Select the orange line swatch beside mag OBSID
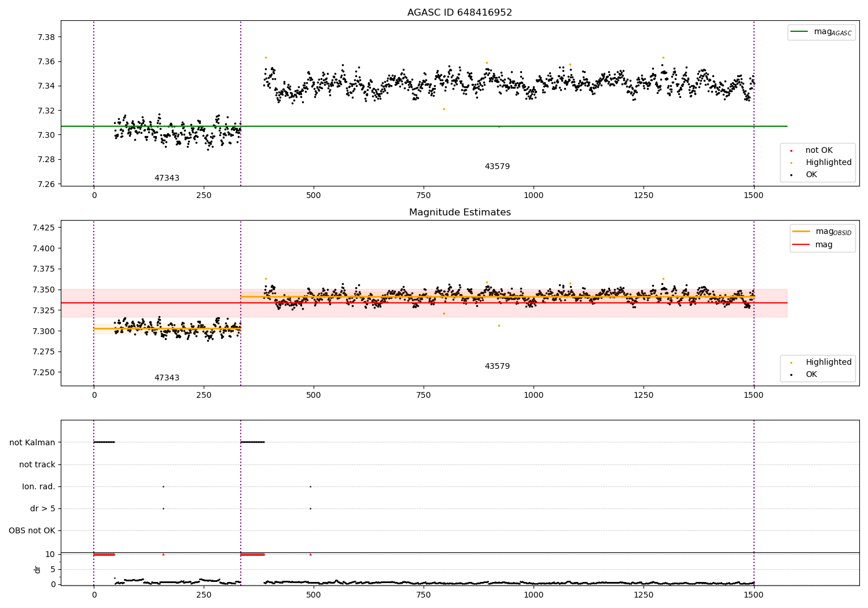868x608 pixels. [x=801, y=232]
